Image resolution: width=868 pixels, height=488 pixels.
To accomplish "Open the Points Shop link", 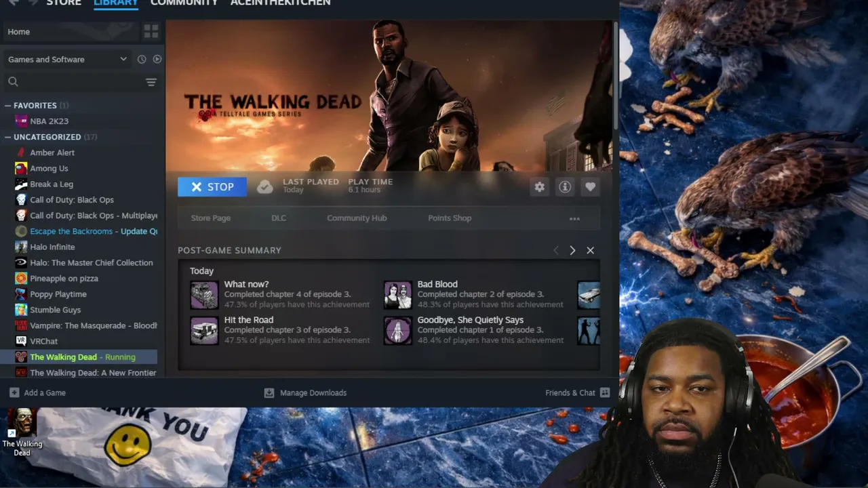I will coord(450,218).
